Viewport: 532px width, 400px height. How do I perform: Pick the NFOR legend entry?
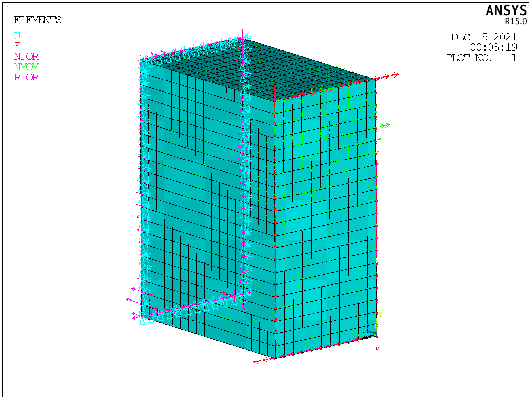coord(26,57)
